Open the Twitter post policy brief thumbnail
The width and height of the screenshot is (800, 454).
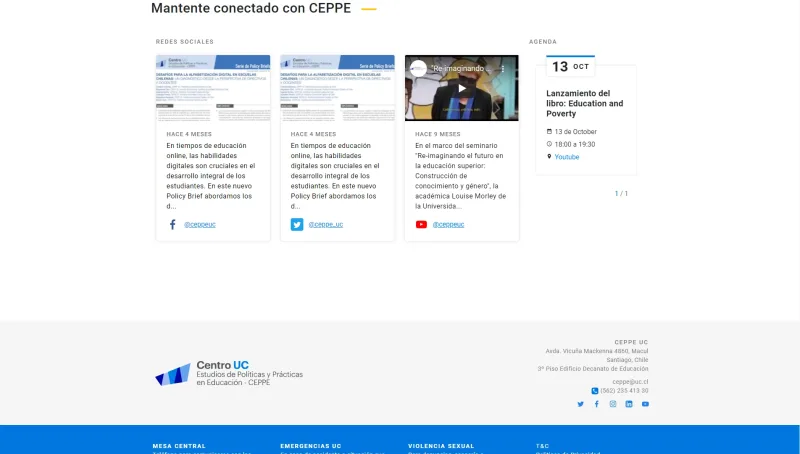[337, 88]
